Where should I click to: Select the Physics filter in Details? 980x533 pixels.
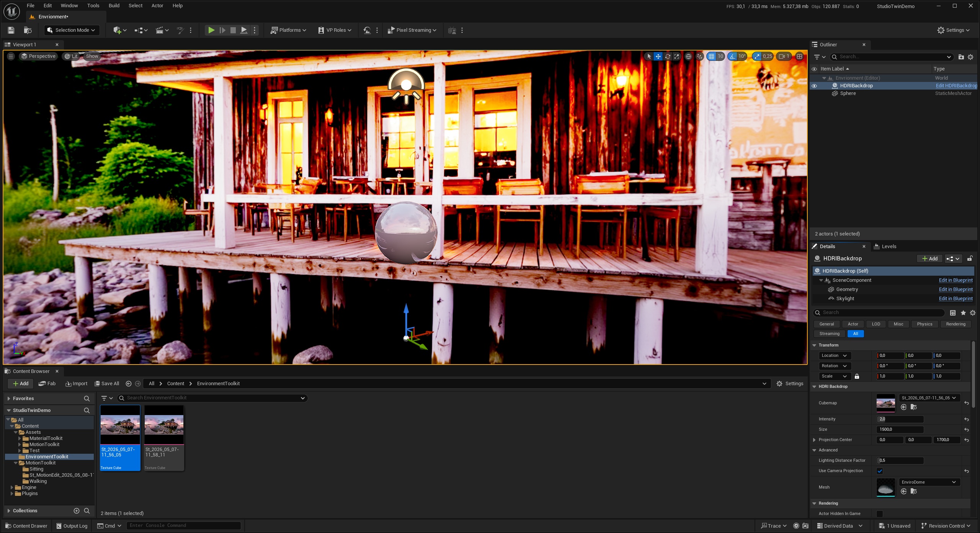coord(924,324)
